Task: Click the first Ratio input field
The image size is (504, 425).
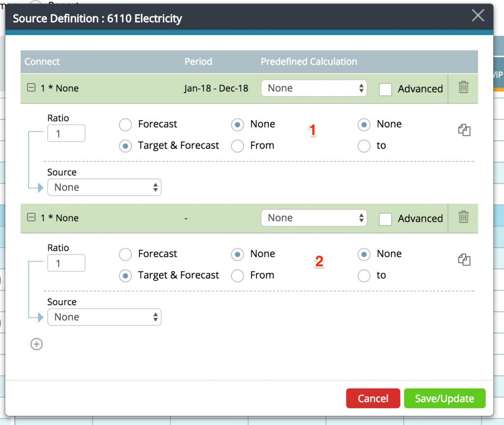Action: tap(66, 133)
